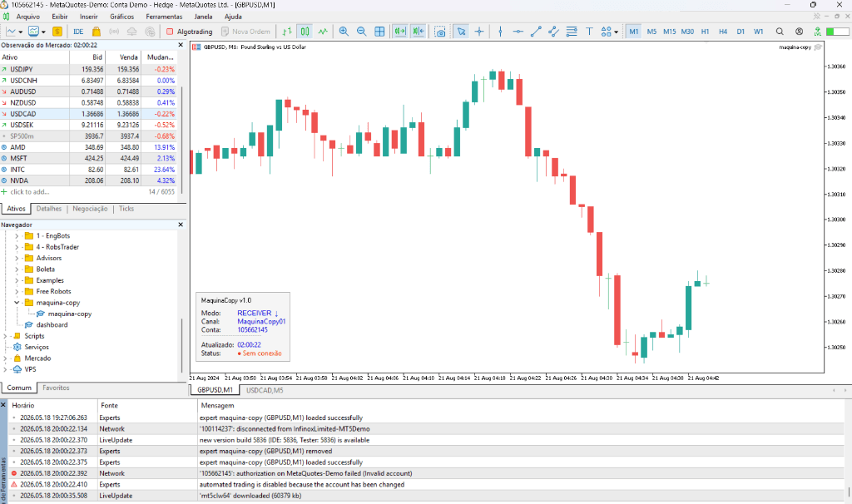
Task: Select the USDJPY row in Market Watch
Action: 88,70
